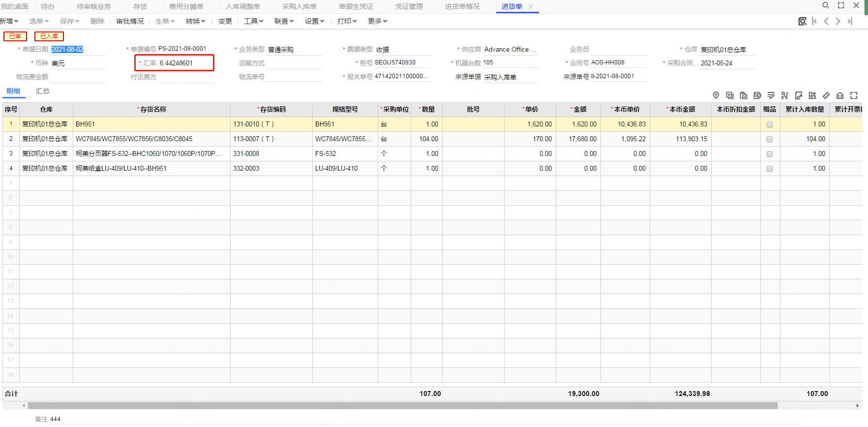Screen dimensions: 868x427
Task: Select the 本币金额 cell 113,903.15
Action: 681,139
